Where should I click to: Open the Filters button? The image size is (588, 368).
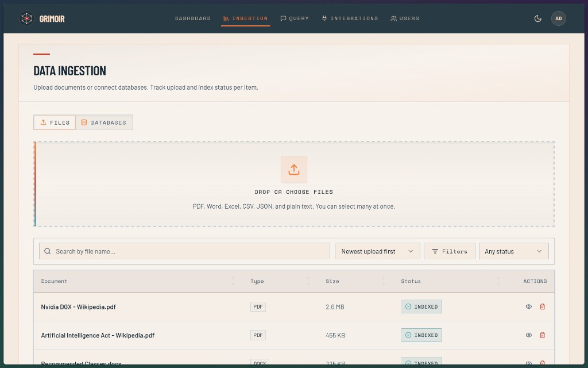[x=449, y=251]
